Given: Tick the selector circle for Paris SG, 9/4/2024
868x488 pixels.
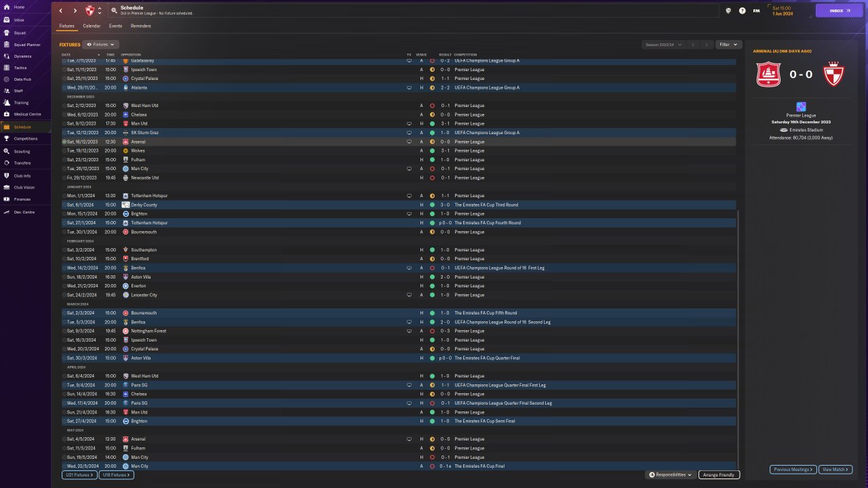Looking at the screenshot, I should pos(64,385).
